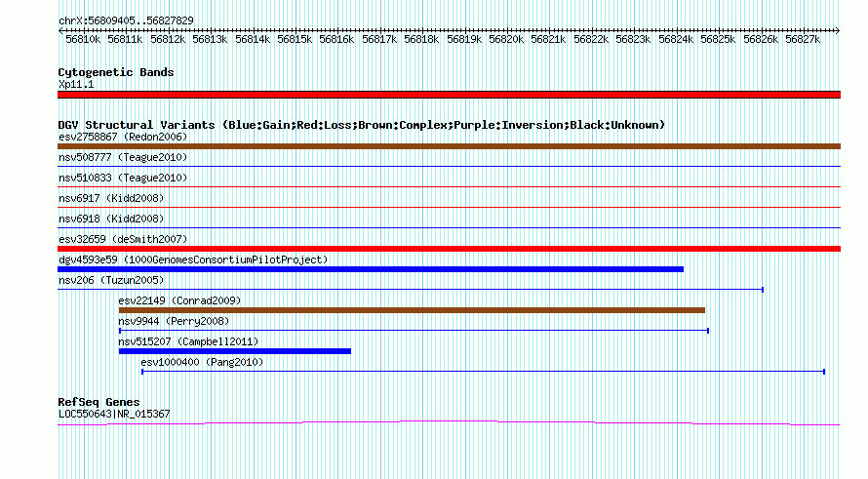Select the Xp11.1 band label
The image size is (868, 479).
pos(76,85)
